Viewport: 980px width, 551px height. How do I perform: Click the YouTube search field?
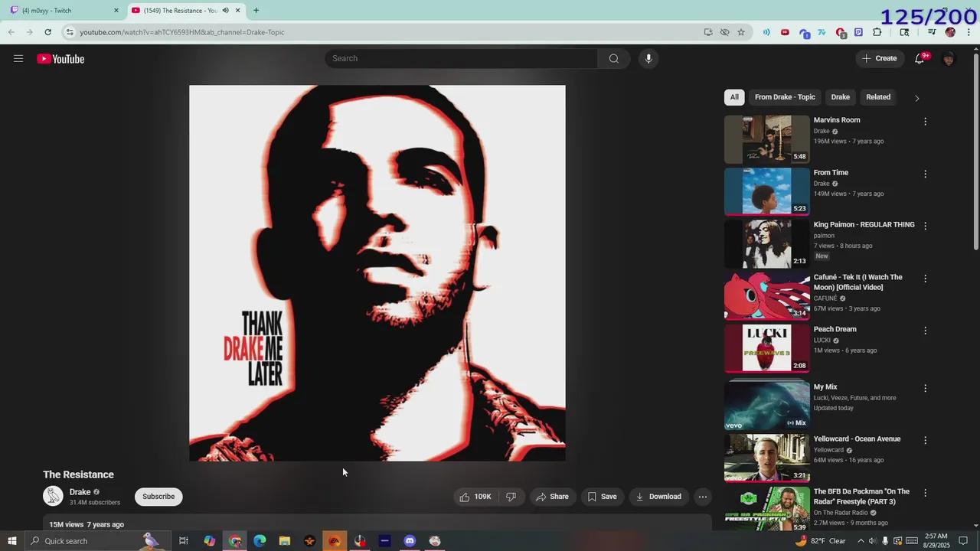click(461, 59)
